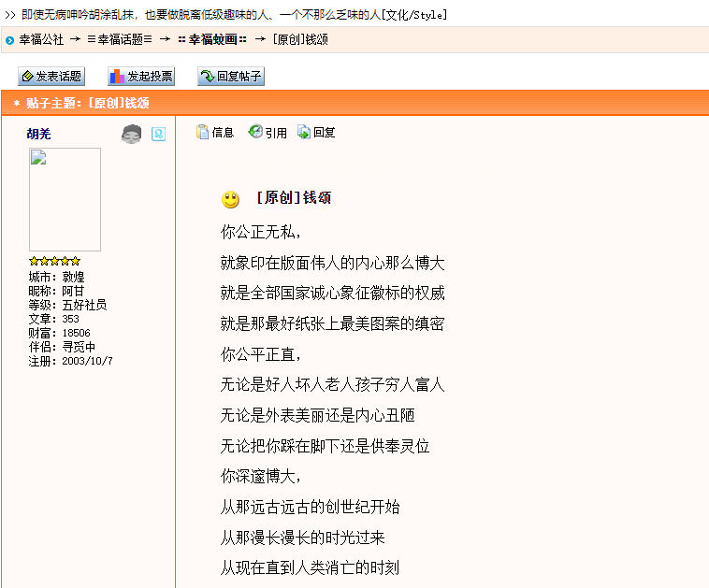The height and width of the screenshot is (588, 709).
Task: Click the [原创]钱颂 breadcrumb text
Action: pyautogui.click(x=300, y=40)
